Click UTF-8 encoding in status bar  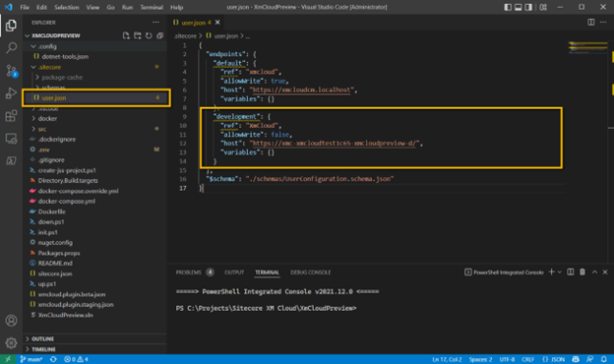(507, 359)
